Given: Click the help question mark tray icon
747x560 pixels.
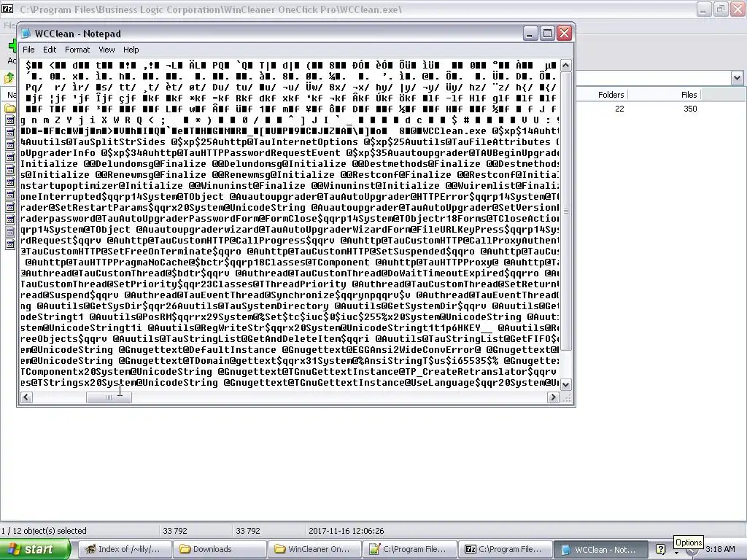Looking at the screenshot, I should tap(660, 550).
